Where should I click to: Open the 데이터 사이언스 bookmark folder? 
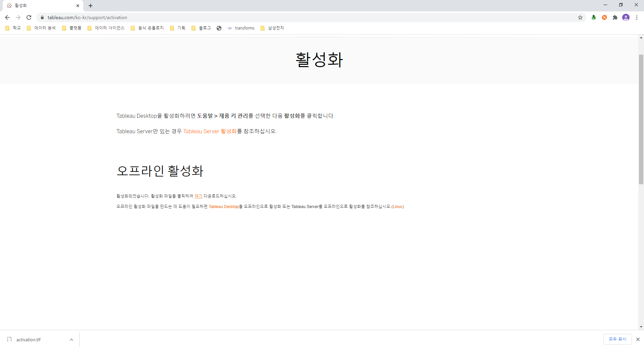(106, 28)
